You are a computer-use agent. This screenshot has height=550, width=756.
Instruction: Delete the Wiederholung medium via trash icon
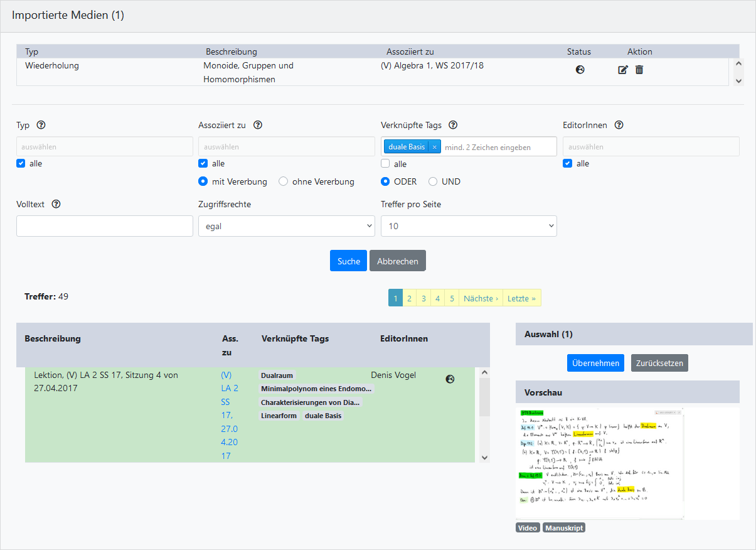pos(639,70)
